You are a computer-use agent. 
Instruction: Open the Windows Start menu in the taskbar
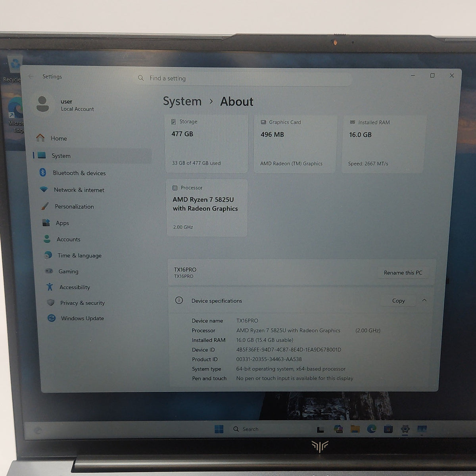[x=219, y=429]
